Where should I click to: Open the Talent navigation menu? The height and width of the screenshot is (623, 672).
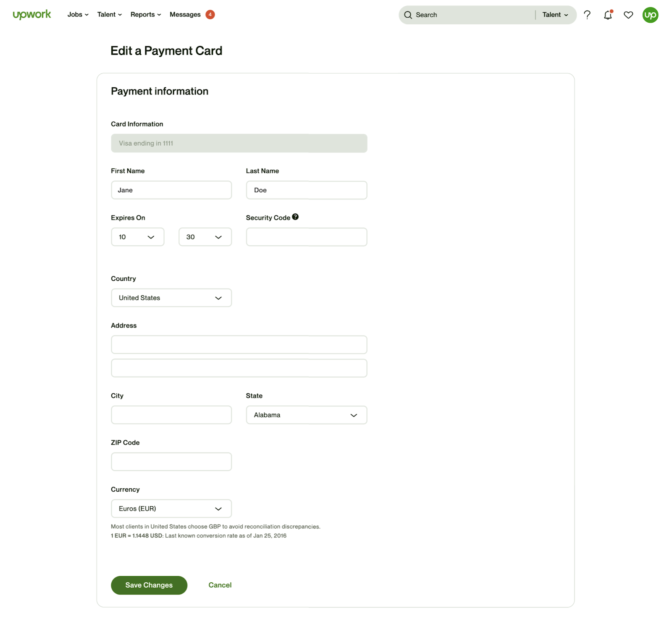pyautogui.click(x=109, y=15)
